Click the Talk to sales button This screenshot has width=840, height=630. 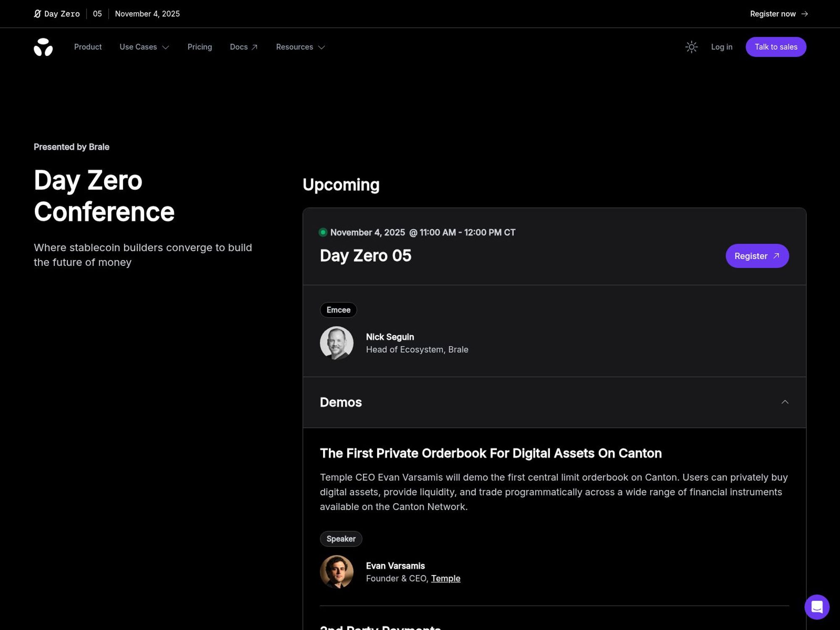(x=776, y=47)
